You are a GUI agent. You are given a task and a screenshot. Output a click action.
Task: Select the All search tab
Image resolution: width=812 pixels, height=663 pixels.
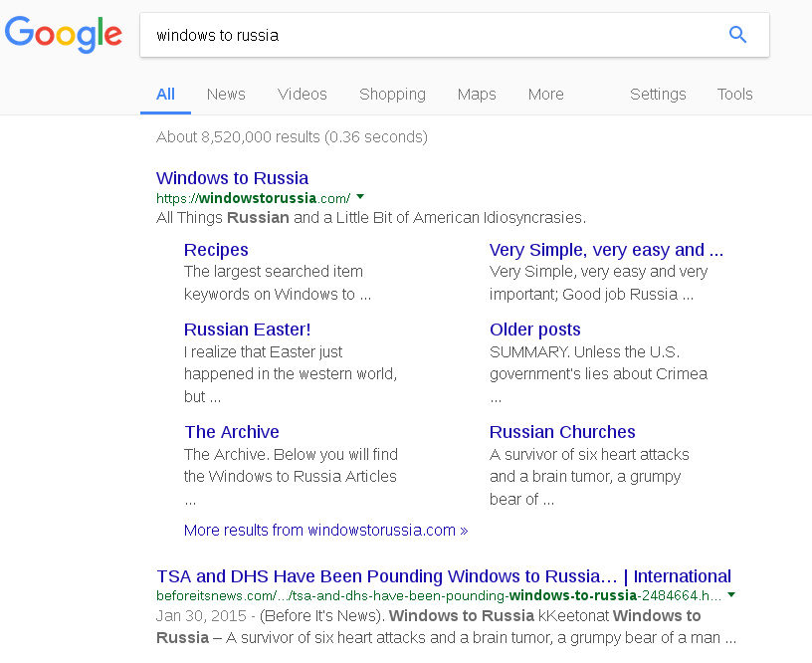(x=165, y=94)
